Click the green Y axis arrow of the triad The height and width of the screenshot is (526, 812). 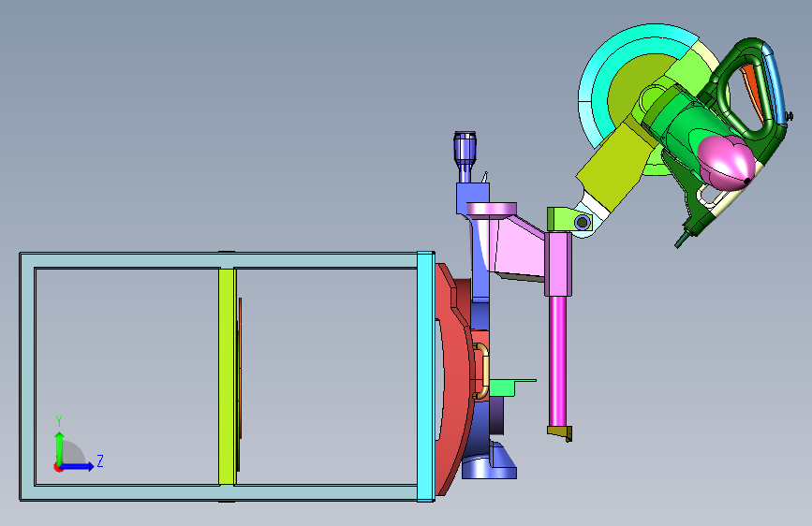pos(60,446)
